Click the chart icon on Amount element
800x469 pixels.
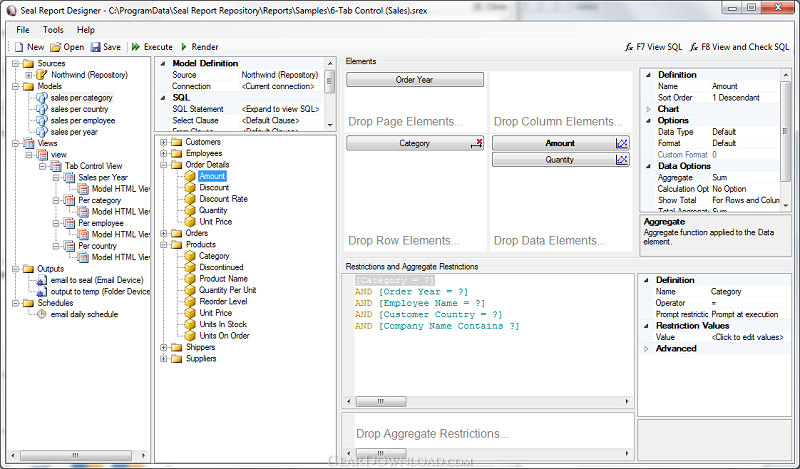pos(621,143)
